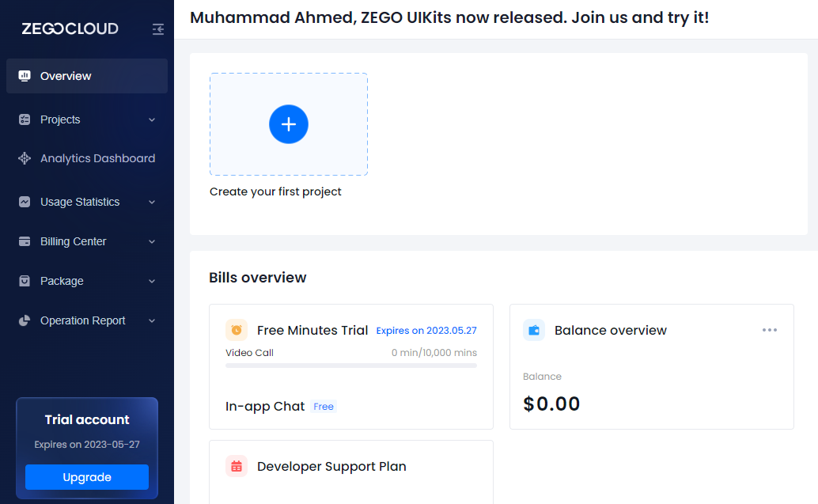Expand the Projects submenu chevron
Screen dimensions: 818x504
pos(152,119)
